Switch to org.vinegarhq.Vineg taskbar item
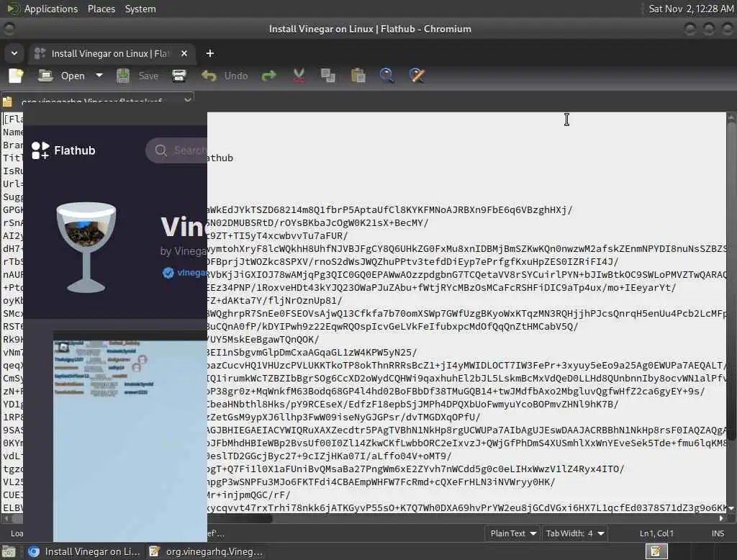 coord(205,551)
